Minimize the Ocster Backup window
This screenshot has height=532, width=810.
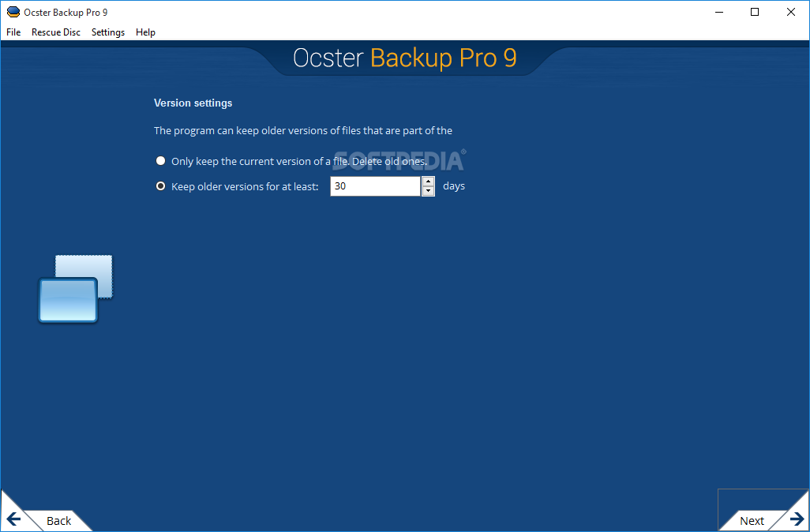[x=719, y=12]
